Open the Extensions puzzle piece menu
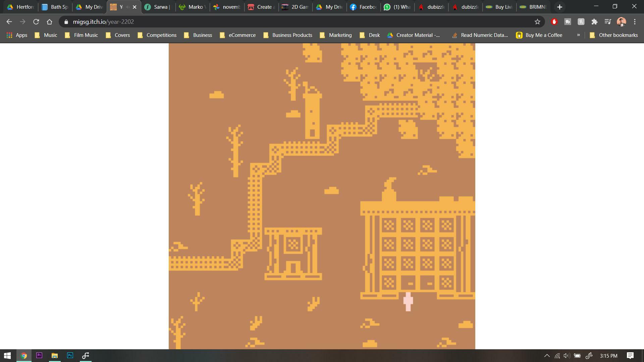The width and height of the screenshot is (644, 362). point(594,22)
